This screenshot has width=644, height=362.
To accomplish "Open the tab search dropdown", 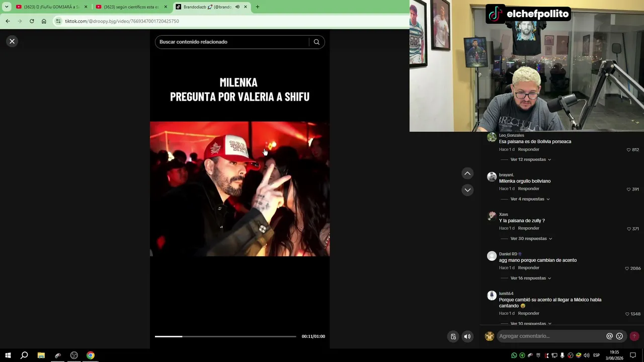I will point(7,7).
